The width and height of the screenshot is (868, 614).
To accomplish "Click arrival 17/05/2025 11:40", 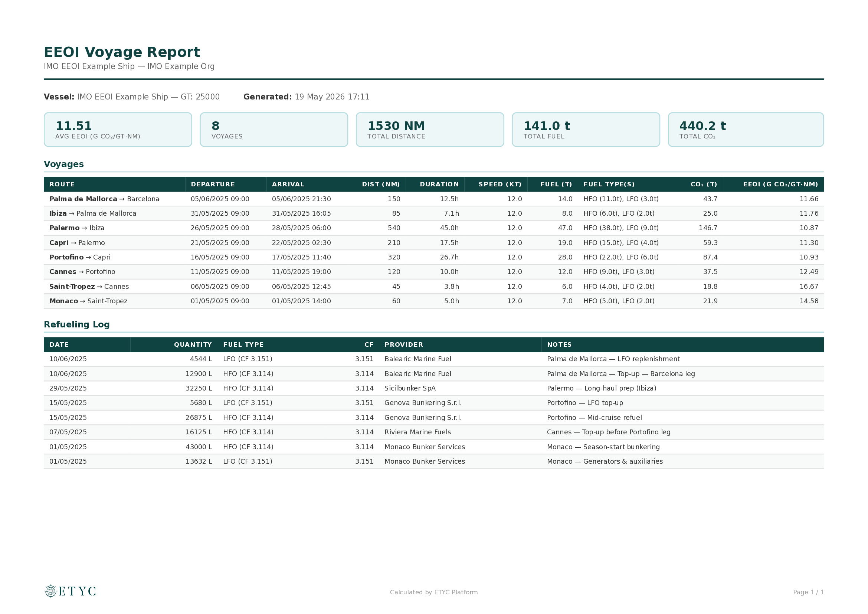I will tap(301, 257).
